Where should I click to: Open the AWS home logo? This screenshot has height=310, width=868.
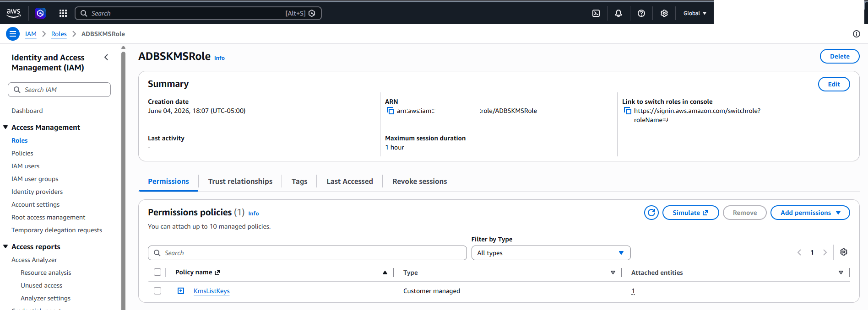coord(14,13)
